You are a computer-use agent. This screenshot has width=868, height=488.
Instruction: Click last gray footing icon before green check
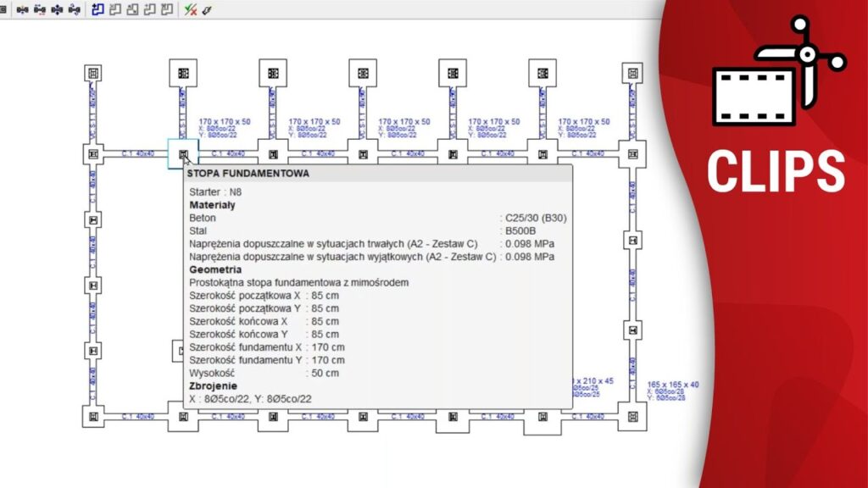(x=168, y=10)
